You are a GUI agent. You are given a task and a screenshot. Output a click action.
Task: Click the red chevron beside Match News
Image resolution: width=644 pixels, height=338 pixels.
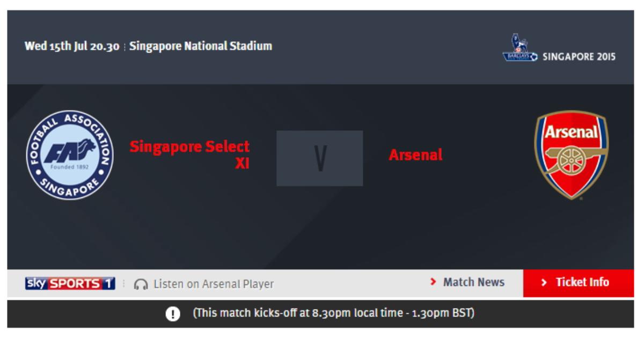(x=433, y=282)
